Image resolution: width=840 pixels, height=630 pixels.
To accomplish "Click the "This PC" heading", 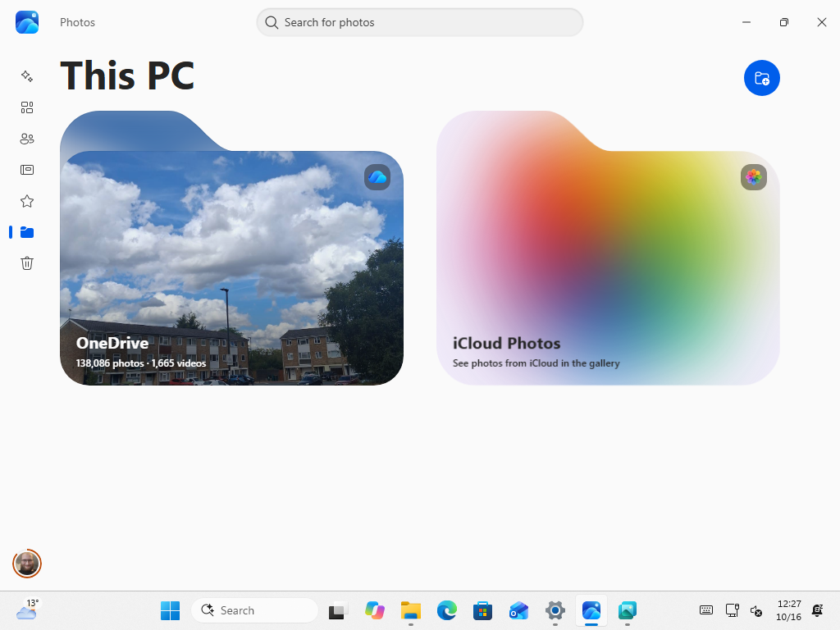I will click(127, 75).
